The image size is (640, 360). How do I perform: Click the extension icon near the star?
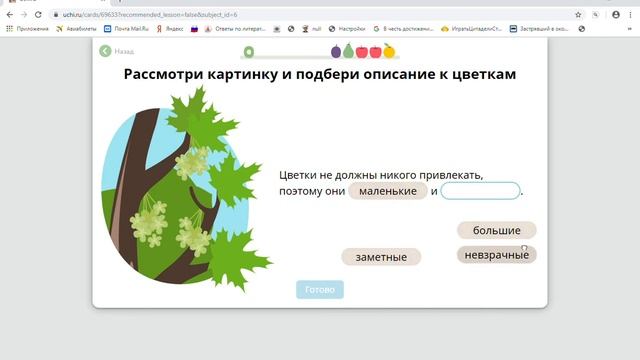pos(596,15)
